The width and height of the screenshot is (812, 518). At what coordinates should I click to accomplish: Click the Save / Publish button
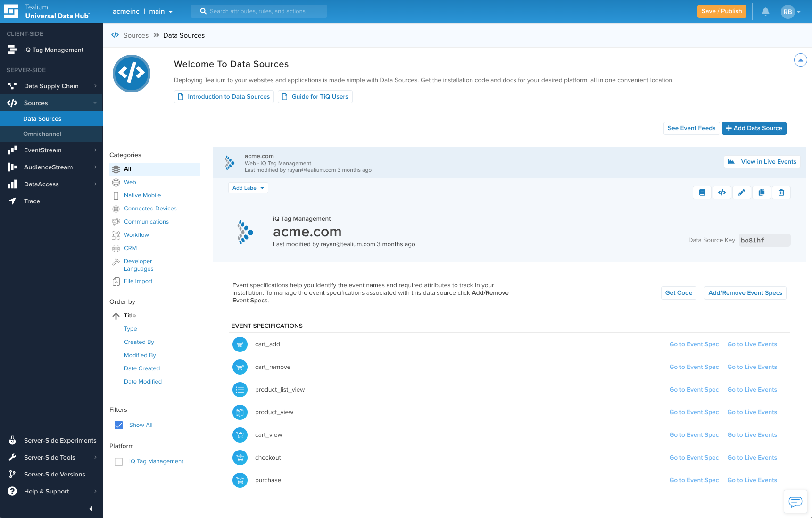pyautogui.click(x=721, y=11)
